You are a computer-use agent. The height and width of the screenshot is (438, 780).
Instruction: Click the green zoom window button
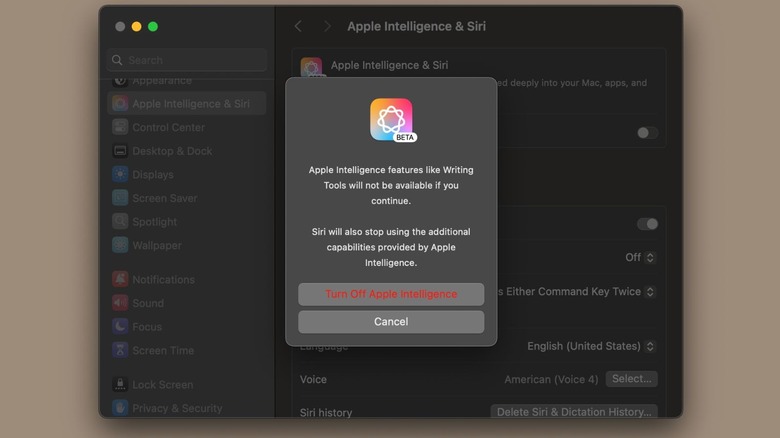pos(153,26)
